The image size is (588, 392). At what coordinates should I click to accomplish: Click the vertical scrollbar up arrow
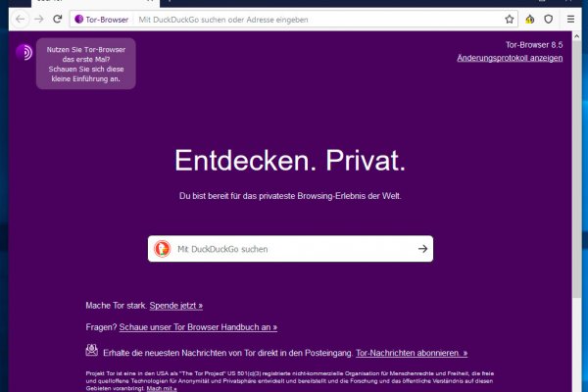pyautogui.click(x=577, y=36)
